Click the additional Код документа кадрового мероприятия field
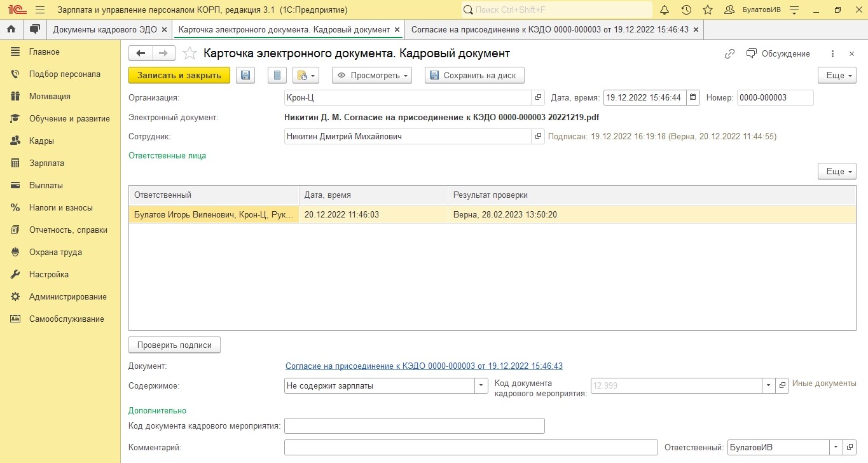This screenshot has height=463, width=868. pyautogui.click(x=415, y=425)
